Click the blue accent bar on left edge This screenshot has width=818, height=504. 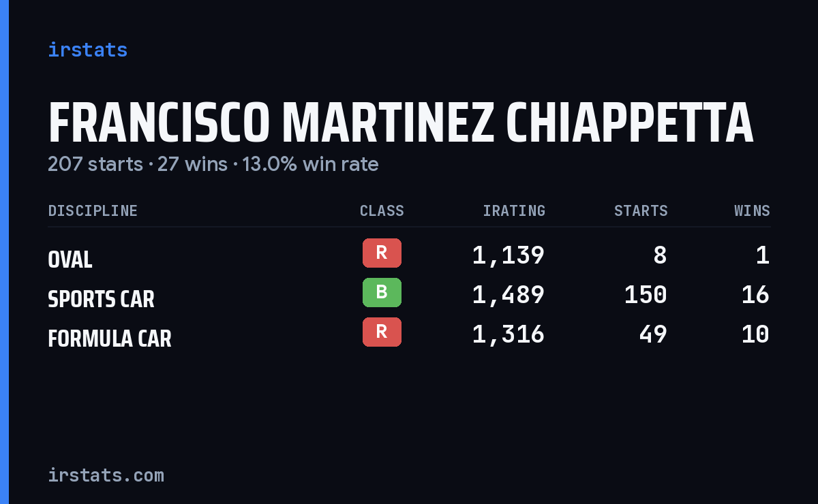pyautogui.click(x=4, y=252)
